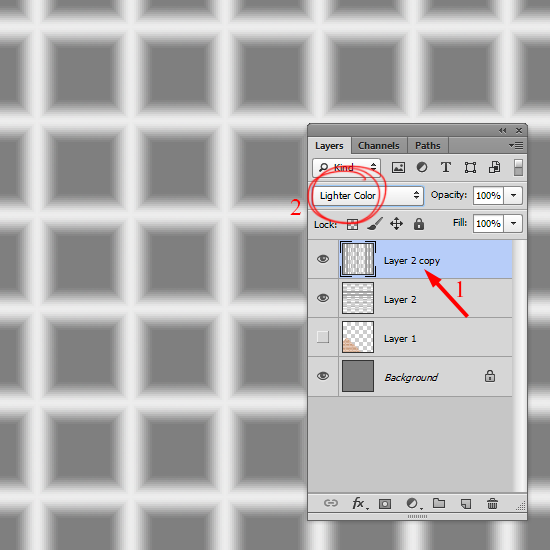The image size is (550, 550).
Task: Click the Background layer lock icon
Action: pyautogui.click(x=490, y=376)
